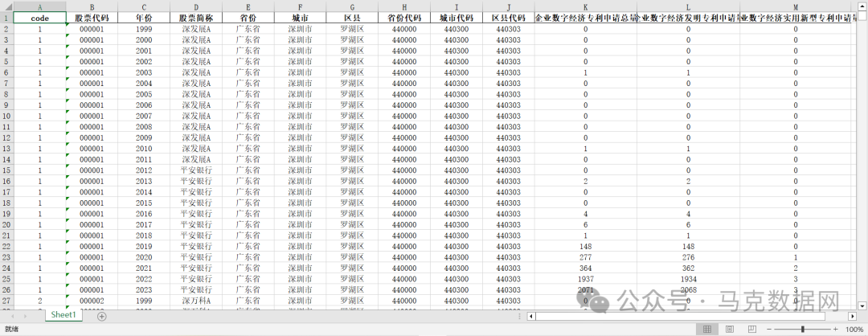The width and height of the screenshot is (868, 336).
Task: Open the Sheet1 tab
Action: pyautogui.click(x=63, y=315)
